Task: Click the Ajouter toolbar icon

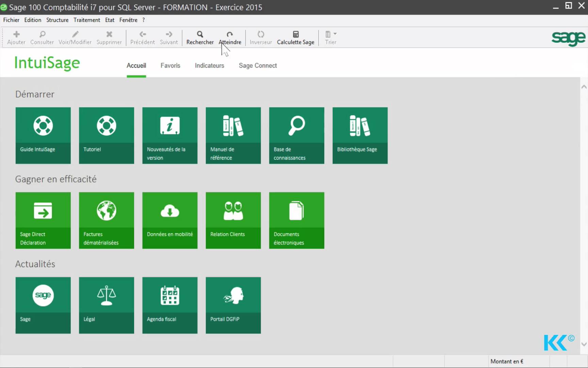Action: [x=16, y=34]
